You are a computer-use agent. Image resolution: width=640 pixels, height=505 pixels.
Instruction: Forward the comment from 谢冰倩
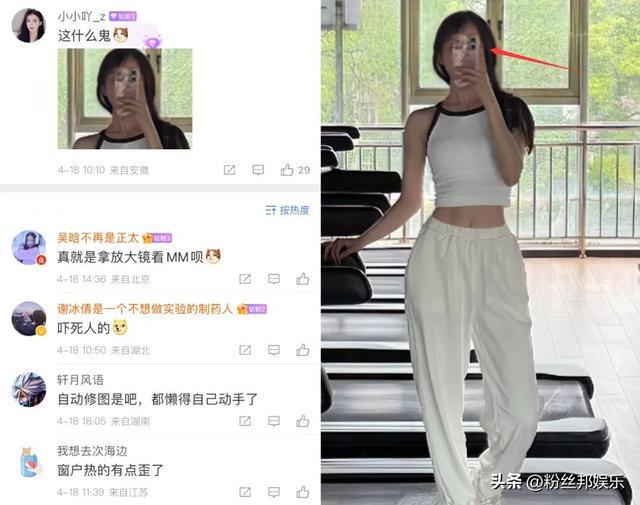point(245,350)
